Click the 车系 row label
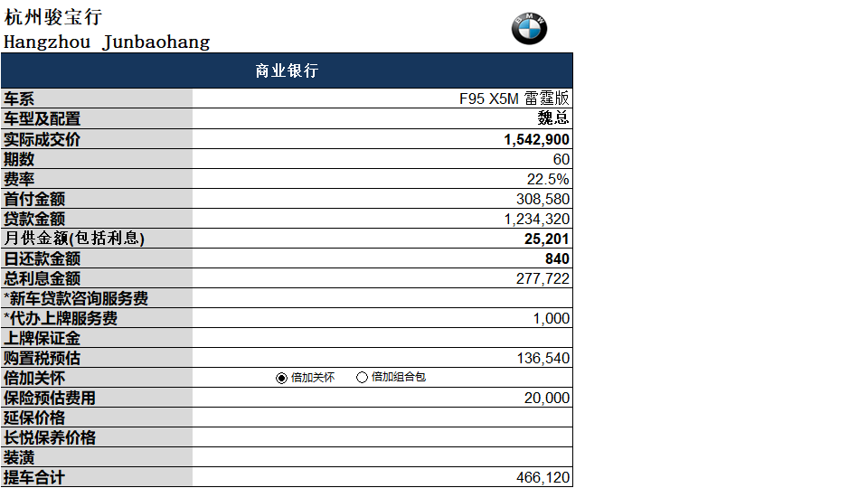Viewport: 868px width, 488px height. click(x=19, y=99)
